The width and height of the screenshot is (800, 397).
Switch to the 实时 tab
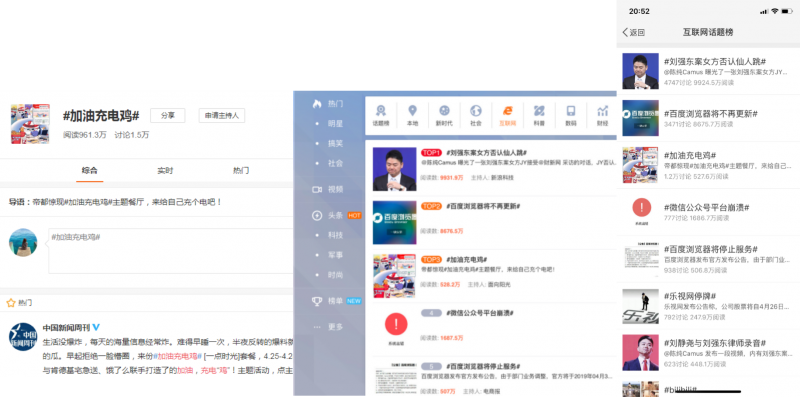coord(165,170)
